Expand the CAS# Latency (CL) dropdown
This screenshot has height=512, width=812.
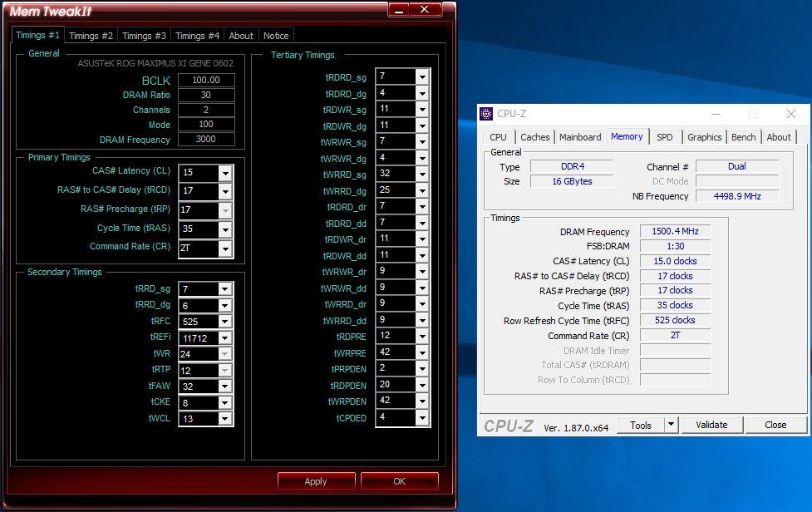point(225,173)
